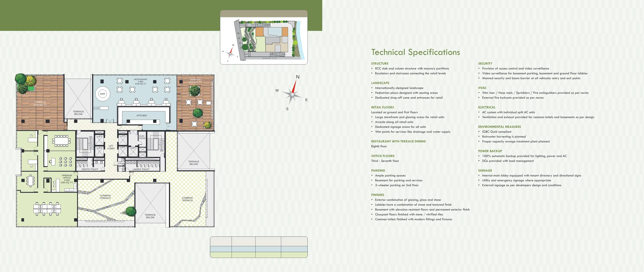The image size is (644, 272).
Task: Click the HCP toilet room symbol
Action: tap(121, 162)
